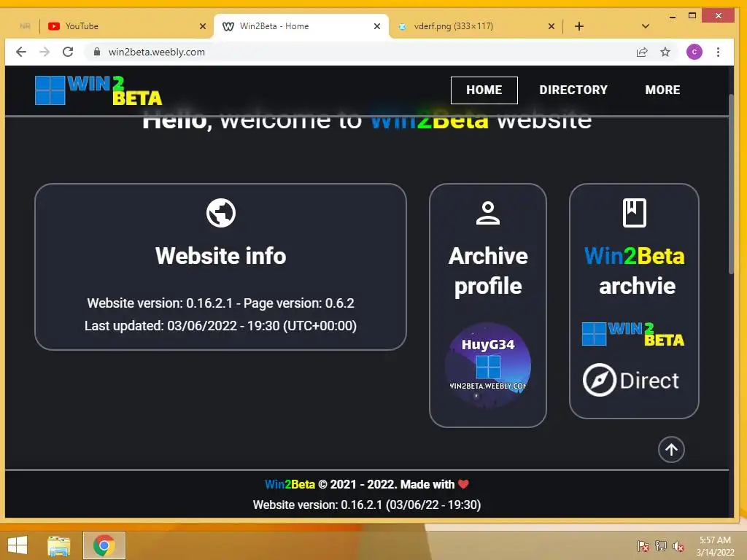Click the padlock site info icon
Image resolution: width=747 pixels, height=560 pixels.
(x=97, y=52)
